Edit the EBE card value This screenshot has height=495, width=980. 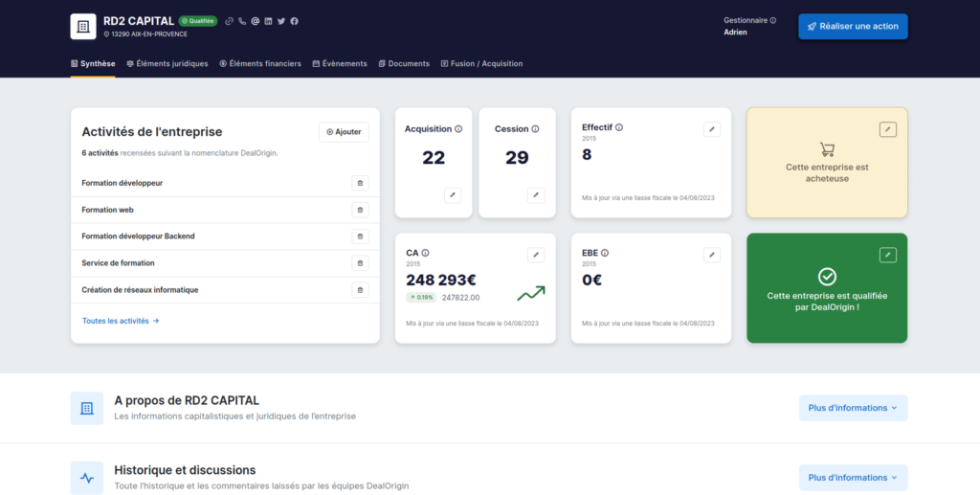711,255
